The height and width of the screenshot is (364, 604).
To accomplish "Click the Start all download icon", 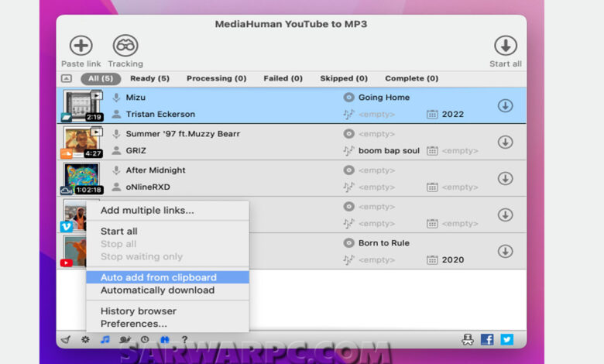I will 506,46.
